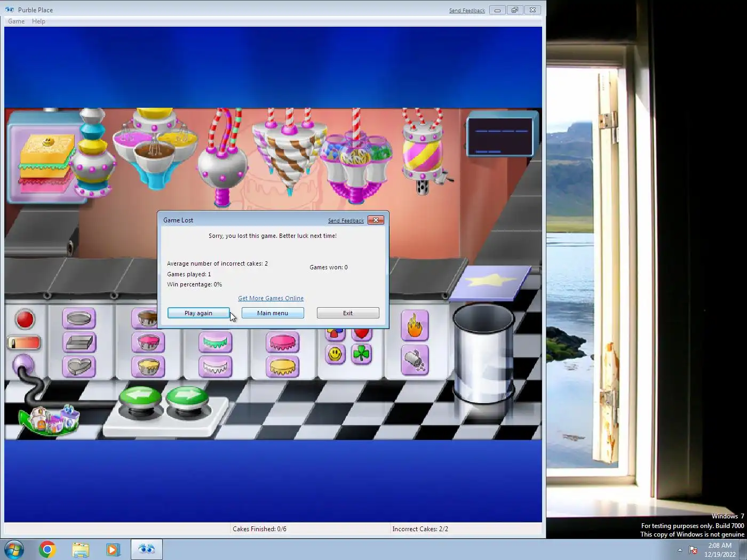This screenshot has width=747, height=560.
Task: Minimize the Purble Place window
Action: coord(497,10)
